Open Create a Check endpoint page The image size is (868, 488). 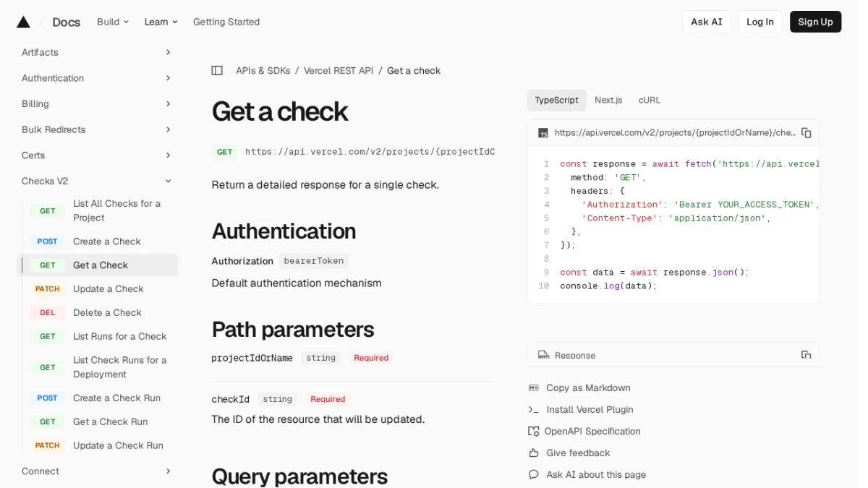coord(98,241)
